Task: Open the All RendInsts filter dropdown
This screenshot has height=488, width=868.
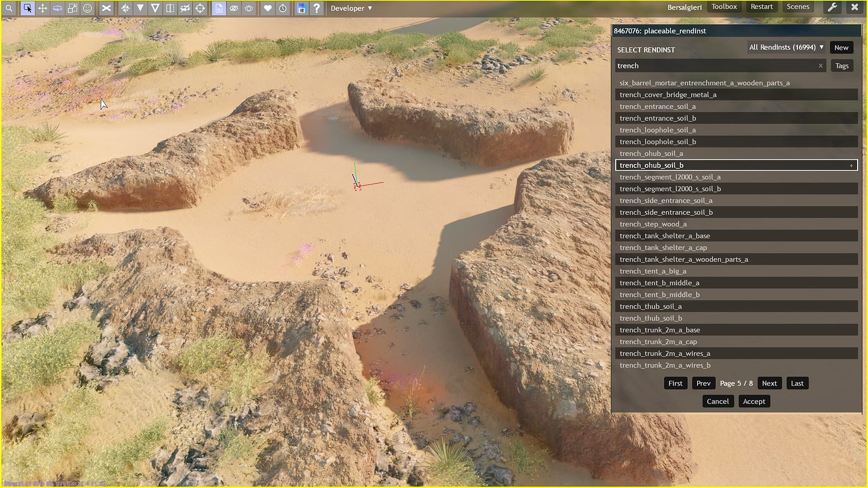Action: tap(785, 47)
